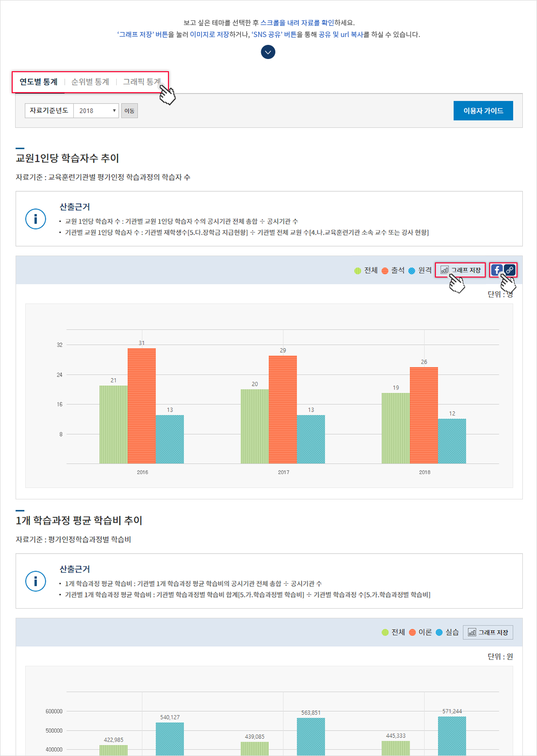
Task: Click the 단위 : 원 unit label
Action: [500, 657]
